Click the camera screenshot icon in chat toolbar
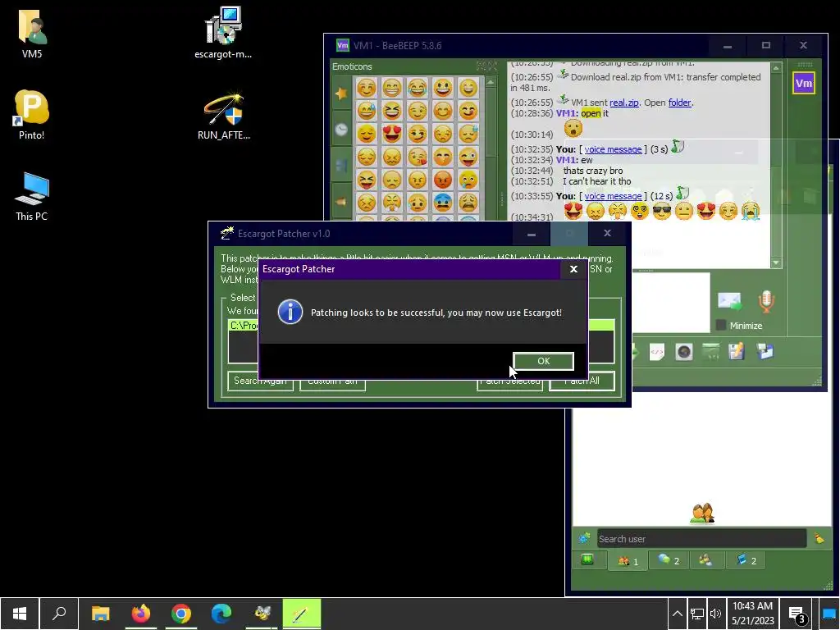The width and height of the screenshot is (840, 630). [x=684, y=352]
